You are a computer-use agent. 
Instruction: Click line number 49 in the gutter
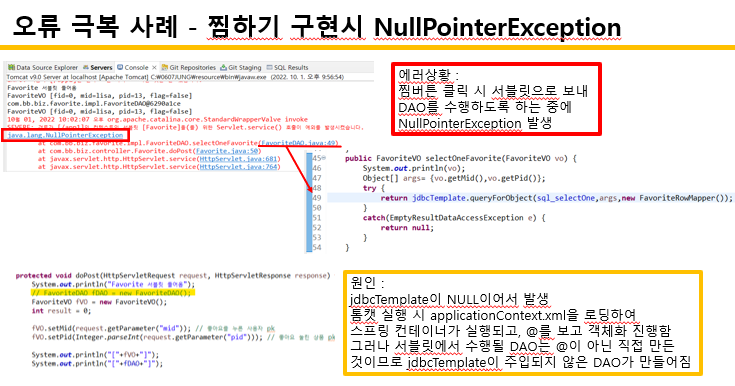317,198
